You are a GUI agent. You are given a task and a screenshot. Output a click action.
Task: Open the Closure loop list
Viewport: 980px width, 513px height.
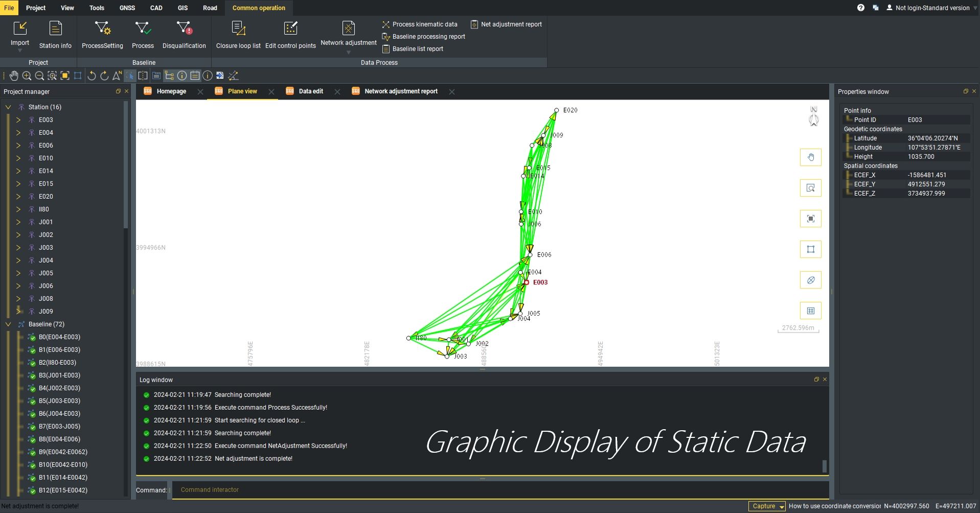238,35
